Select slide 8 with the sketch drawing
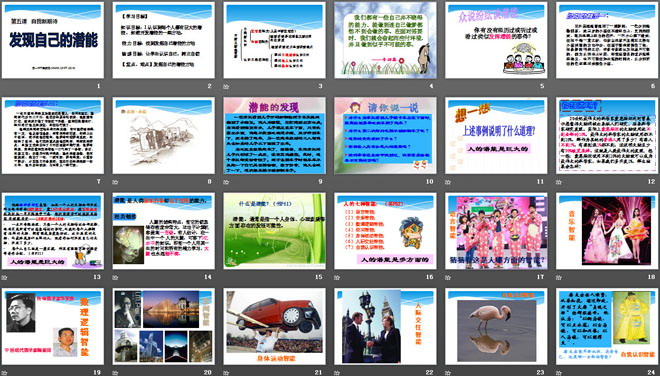Screen dimensions: 660x376 164,136
